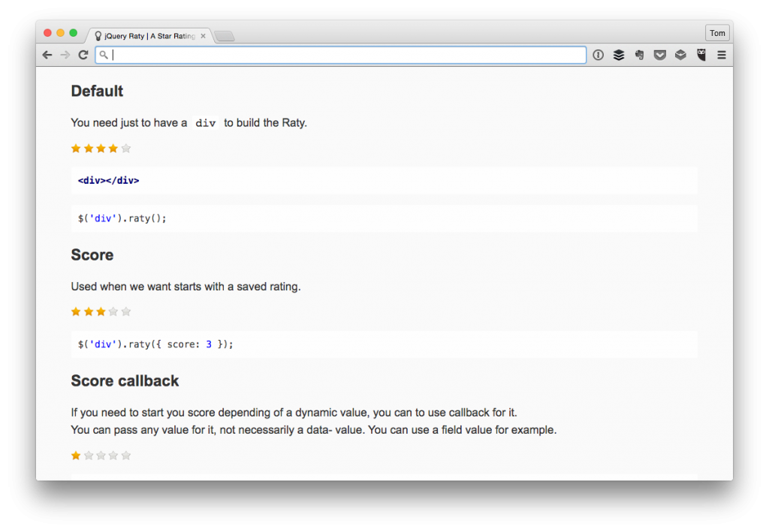769x532 pixels.
Task: Click the <div></div> code block
Action: pyautogui.click(x=384, y=180)
